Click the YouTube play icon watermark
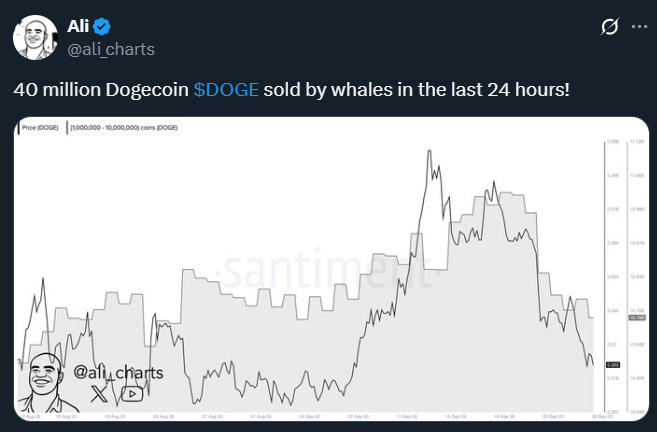 click(132, 394)
